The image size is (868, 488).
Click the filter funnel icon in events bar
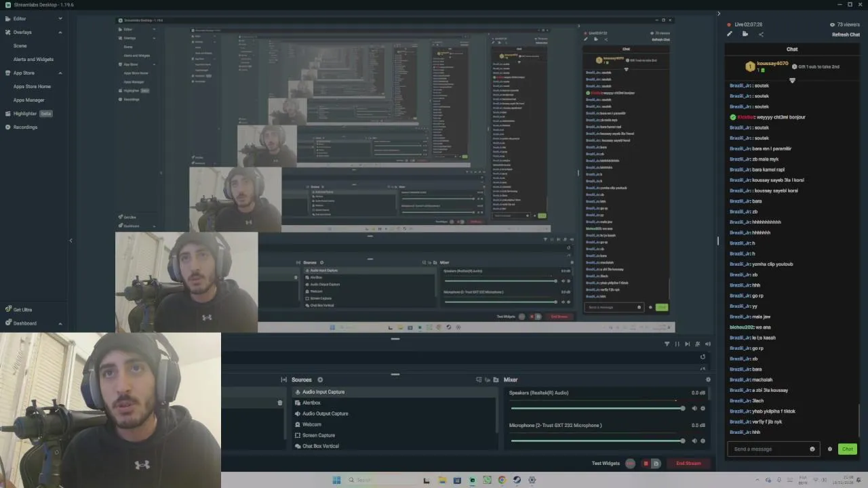point(667,344)
